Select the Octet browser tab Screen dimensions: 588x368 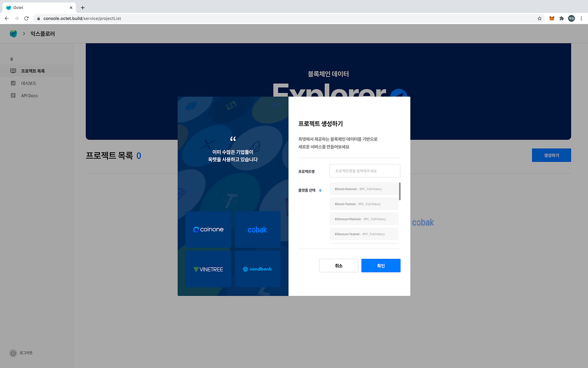pos(39,8)
